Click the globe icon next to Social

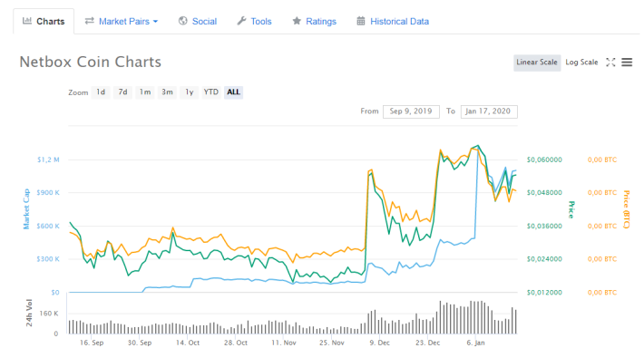point(183,21)
